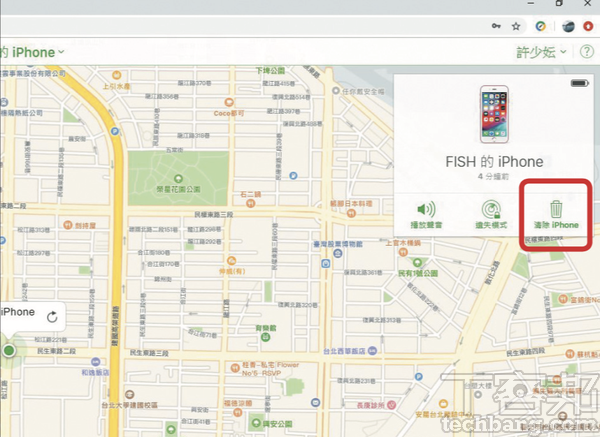Open the Chrome profile avatar

pyautogui.click(x=568, y=26)
